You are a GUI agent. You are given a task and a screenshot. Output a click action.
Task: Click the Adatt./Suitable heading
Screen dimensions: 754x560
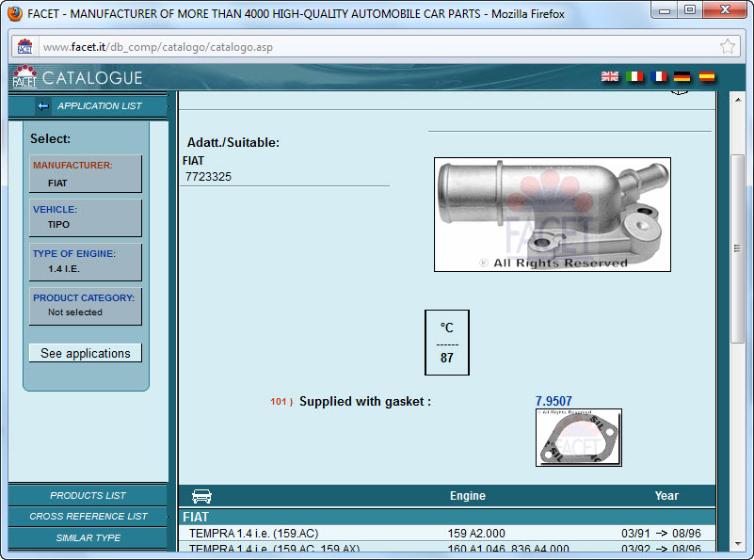(233, 142)
